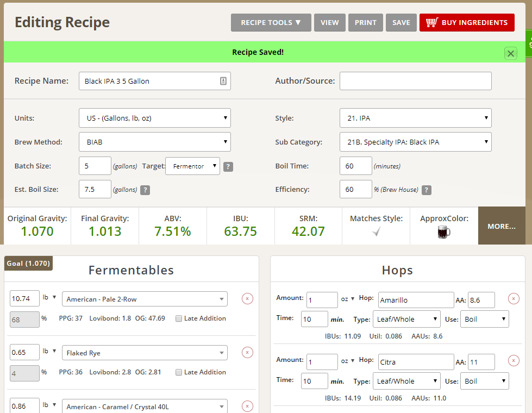Delete the Citra hop entry
This screenshot has height=413, width=532.
pyautogui.click(x=514, y=360)
